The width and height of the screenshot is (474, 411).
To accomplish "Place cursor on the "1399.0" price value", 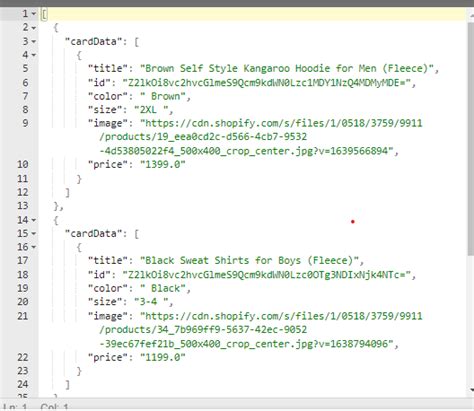I will click(162, 164).
